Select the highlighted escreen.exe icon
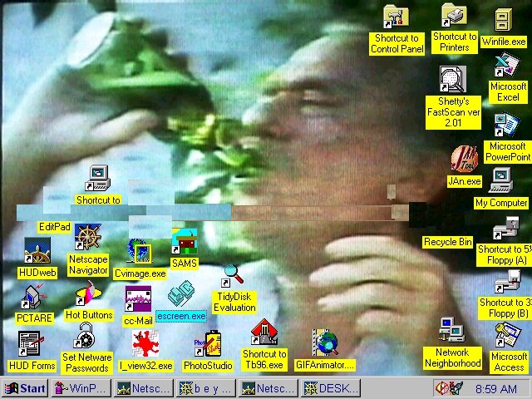532x399 pixels. tap(180, 298)
